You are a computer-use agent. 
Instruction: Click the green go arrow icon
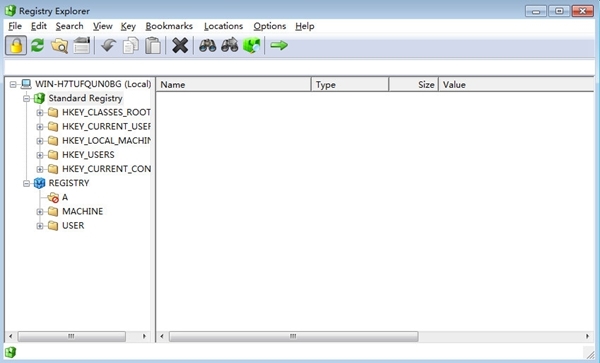click(279, 46)
